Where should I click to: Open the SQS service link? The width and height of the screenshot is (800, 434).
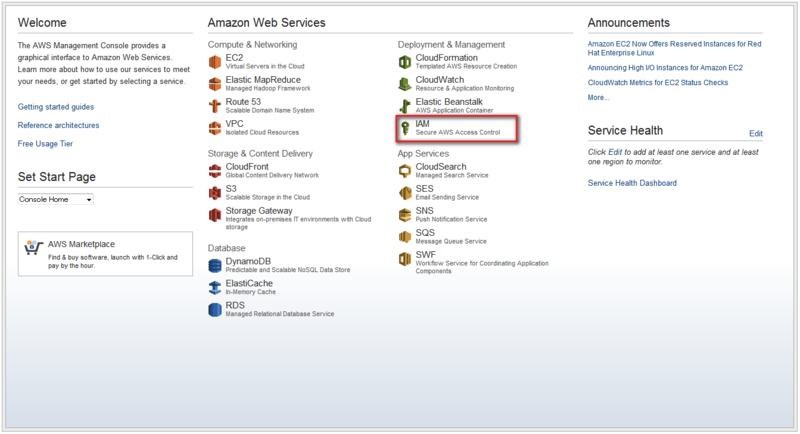(x=425, y=232)
